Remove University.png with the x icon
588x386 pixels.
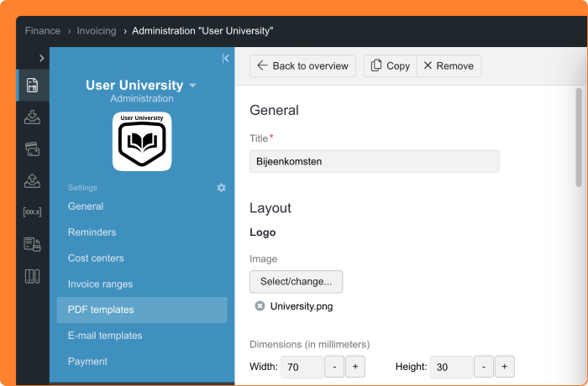[260, 306]
